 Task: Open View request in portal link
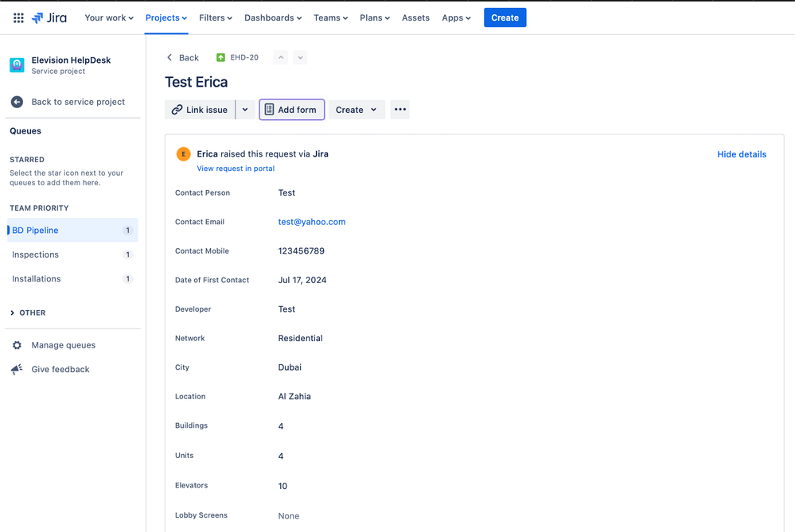[236, 169]
